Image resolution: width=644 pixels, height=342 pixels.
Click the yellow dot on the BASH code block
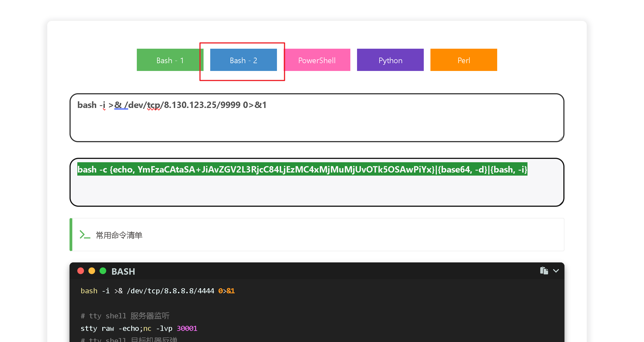click(92, 271)
